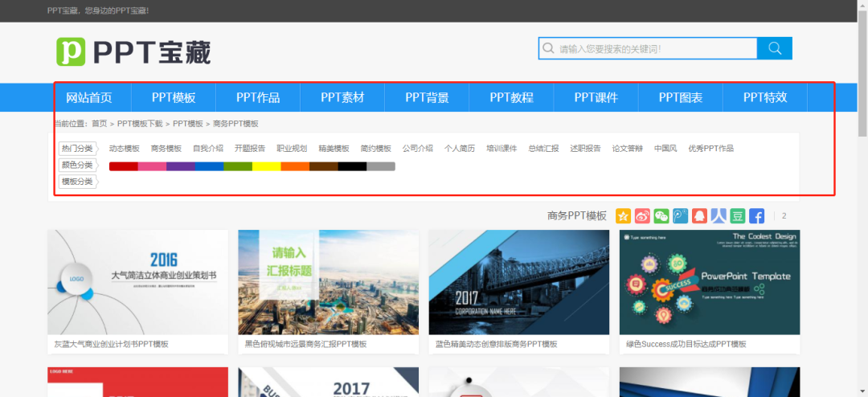
Task: Share to Douban with the green 豆 icon
Action: tap(738, 216)
